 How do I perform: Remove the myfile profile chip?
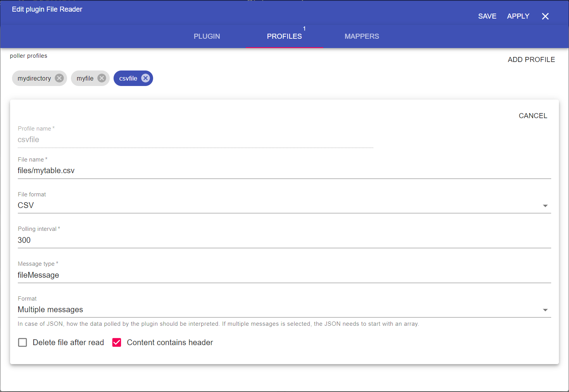[x=102, y=78]
